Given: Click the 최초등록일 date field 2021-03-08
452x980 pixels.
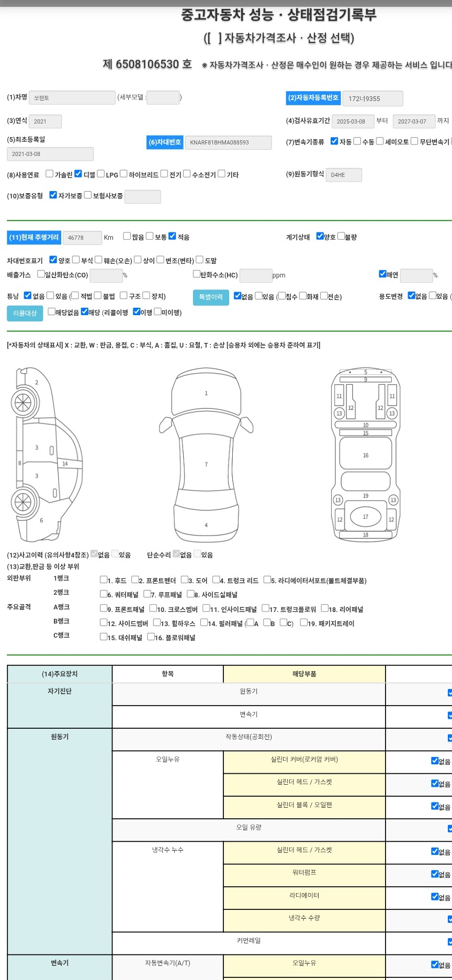Looking at the screenshot, I should point(50,154).
